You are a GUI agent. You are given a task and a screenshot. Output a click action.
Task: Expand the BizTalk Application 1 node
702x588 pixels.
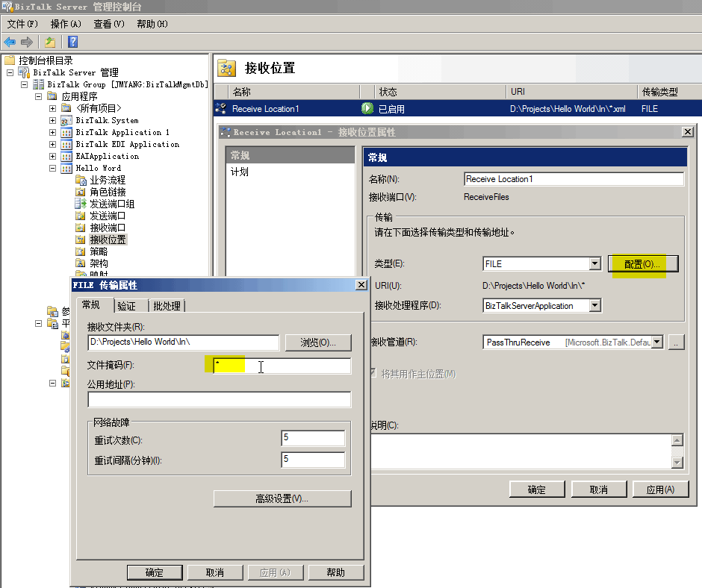[52, 133]
